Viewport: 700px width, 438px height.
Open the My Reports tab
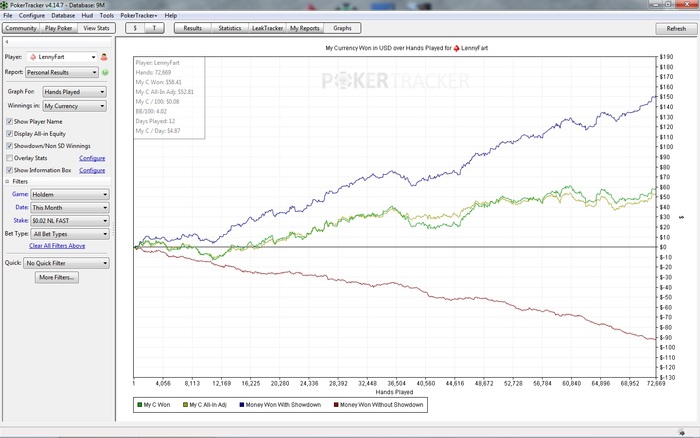(x=305, y=28)
